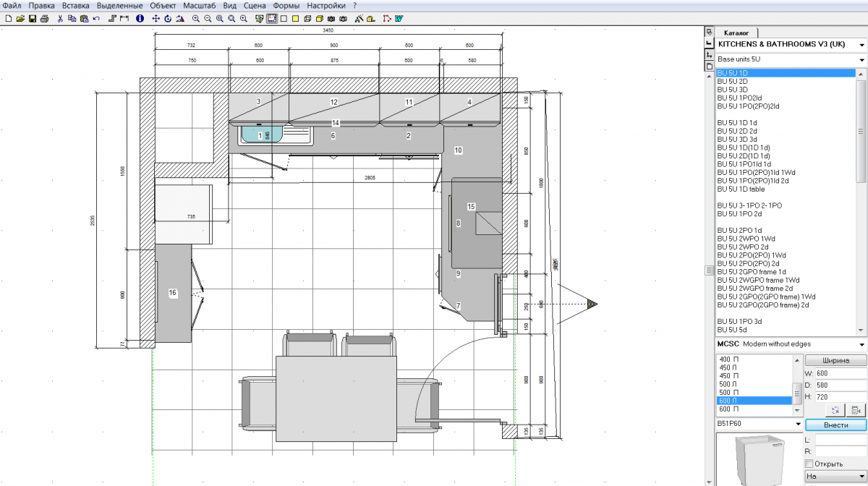The width and height of the screenshot is (868, 486).
Task: Open the Правка menu
Action: [x=42, y=5]
